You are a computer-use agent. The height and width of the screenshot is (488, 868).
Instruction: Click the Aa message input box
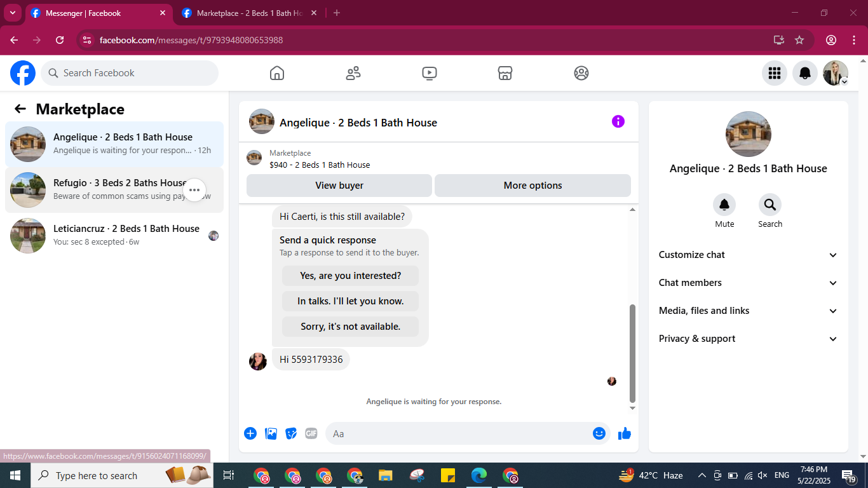(x=468, y=433)
